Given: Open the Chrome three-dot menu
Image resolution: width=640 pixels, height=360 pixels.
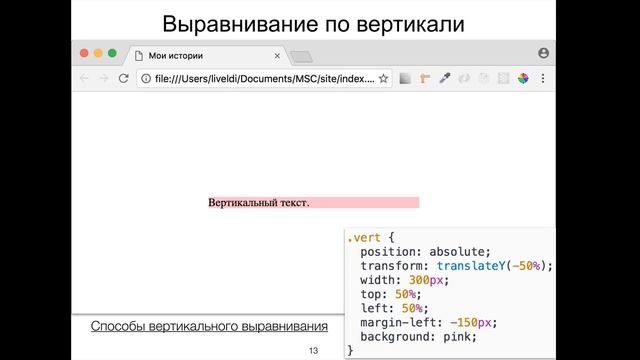Looking at the screenshot, I should 543,78.
